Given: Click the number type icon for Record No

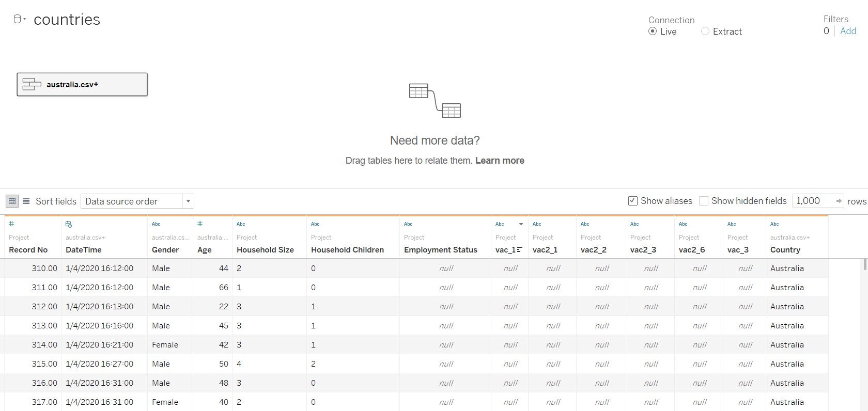Looking at the screenshot, I should click(x=11, y=224).
